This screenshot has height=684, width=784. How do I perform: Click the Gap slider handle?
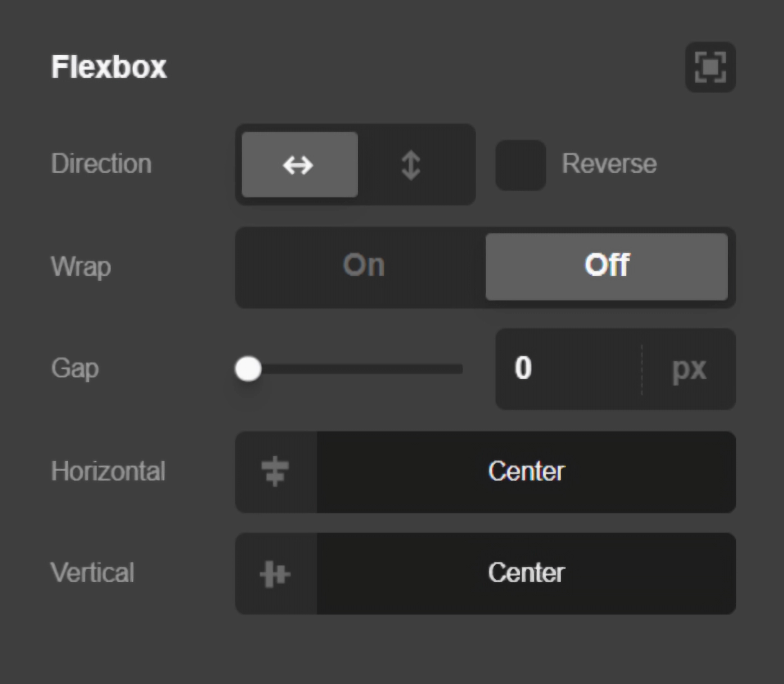pyautogui.click(x=248, y=369)
